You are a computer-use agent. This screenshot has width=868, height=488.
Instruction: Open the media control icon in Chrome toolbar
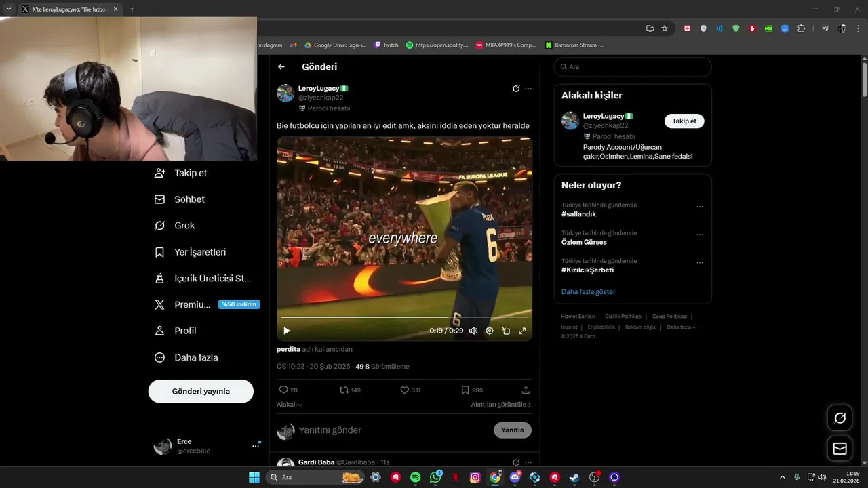coord(825,28)
